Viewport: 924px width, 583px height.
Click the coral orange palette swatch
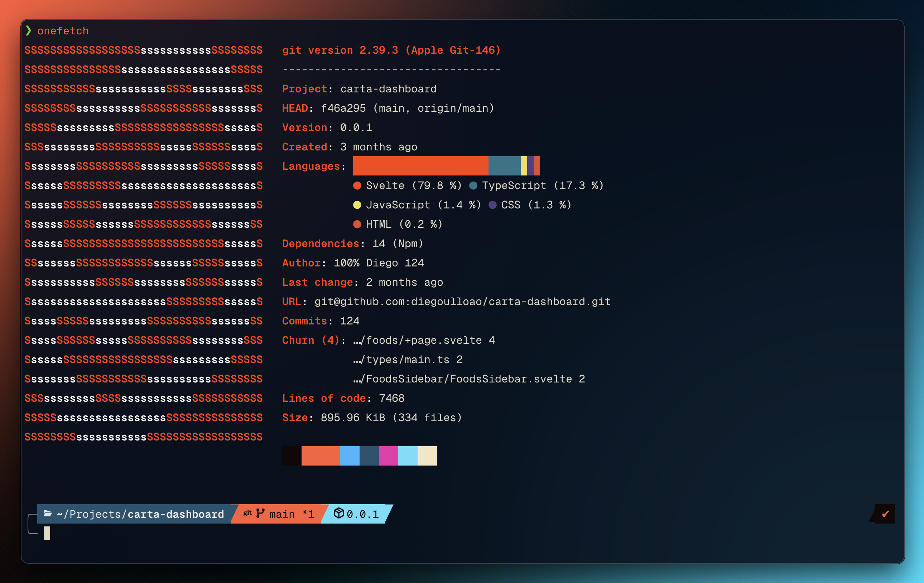[x=321, y=456]
